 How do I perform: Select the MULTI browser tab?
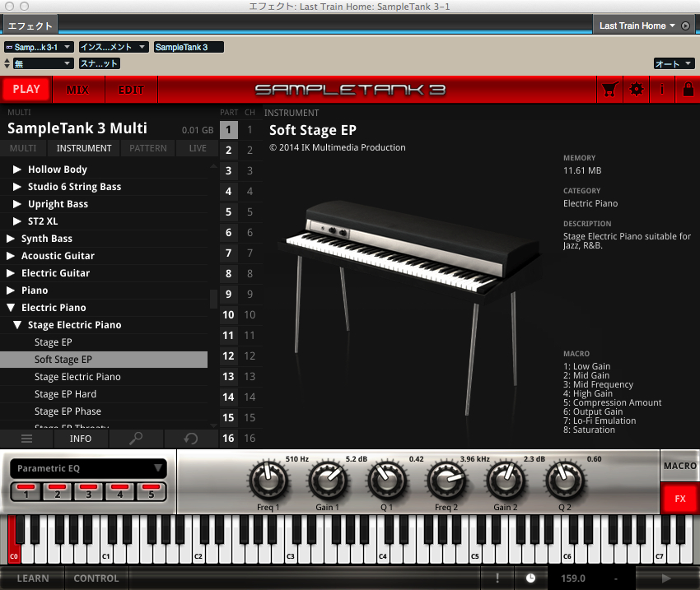(x=23, y=148)
